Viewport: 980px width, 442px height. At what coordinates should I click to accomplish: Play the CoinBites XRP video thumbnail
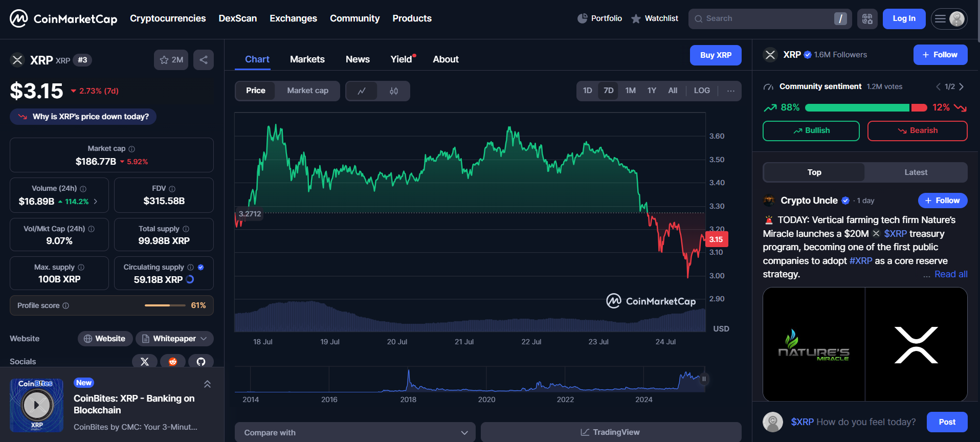pos(37,405)
